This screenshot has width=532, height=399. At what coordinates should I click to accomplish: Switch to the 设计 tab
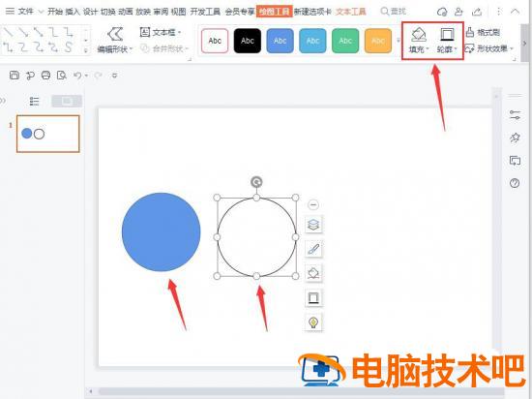(90, 12)
